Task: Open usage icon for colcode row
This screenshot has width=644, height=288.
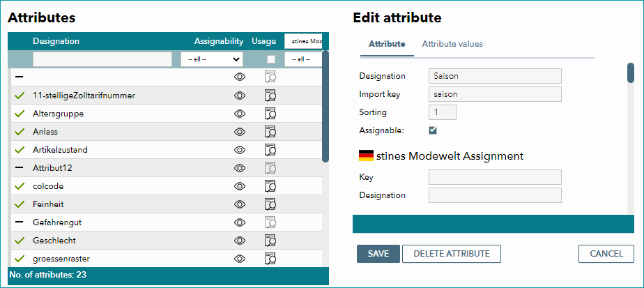Action: click(x=270, y=185)
